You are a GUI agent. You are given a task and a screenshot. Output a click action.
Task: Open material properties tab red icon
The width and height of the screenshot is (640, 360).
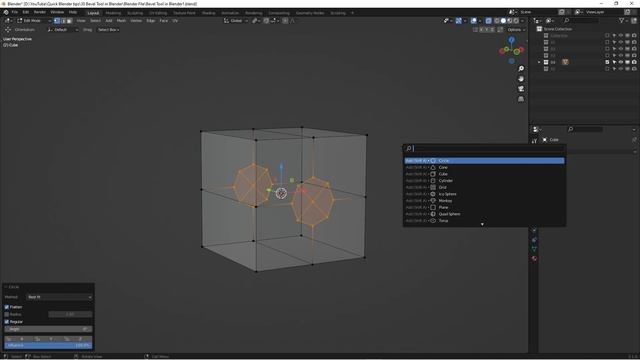pos(534,258)
